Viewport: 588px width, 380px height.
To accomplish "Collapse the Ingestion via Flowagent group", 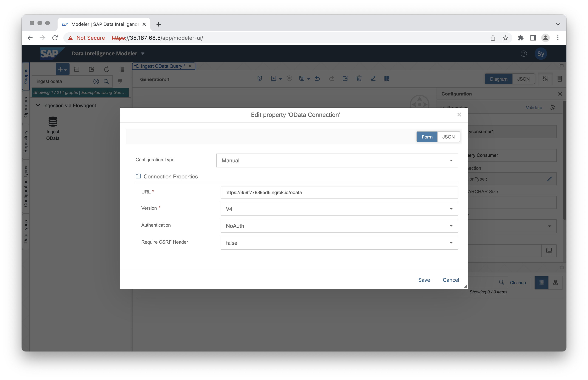I will pyautogui.click(x=38, y=105).
